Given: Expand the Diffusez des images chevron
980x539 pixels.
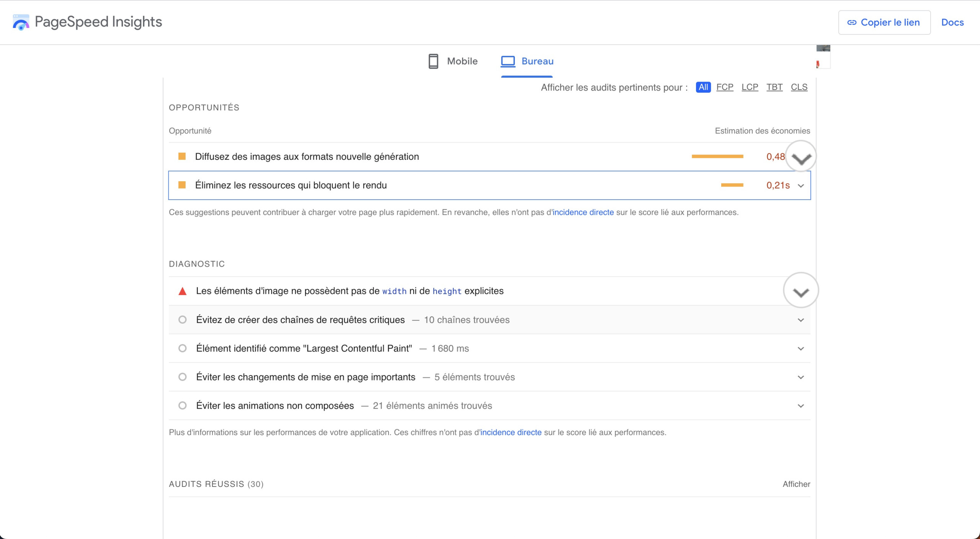Looking at the screenshot, I should [801, 157].
